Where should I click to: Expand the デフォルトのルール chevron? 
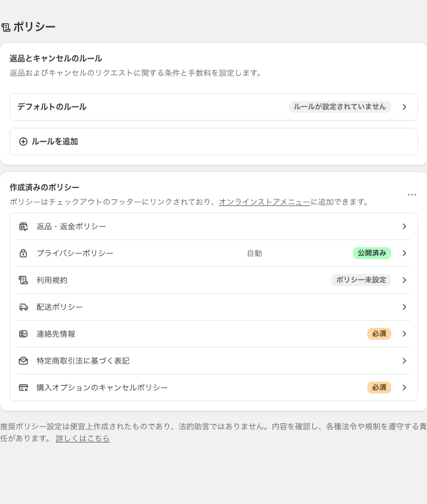pos(404,107)
